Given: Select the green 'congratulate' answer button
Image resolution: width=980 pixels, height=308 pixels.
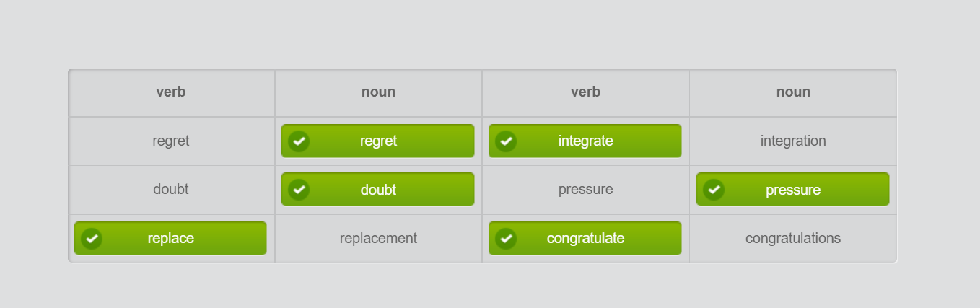Looking at the screenshot, I should coord(585,238).
